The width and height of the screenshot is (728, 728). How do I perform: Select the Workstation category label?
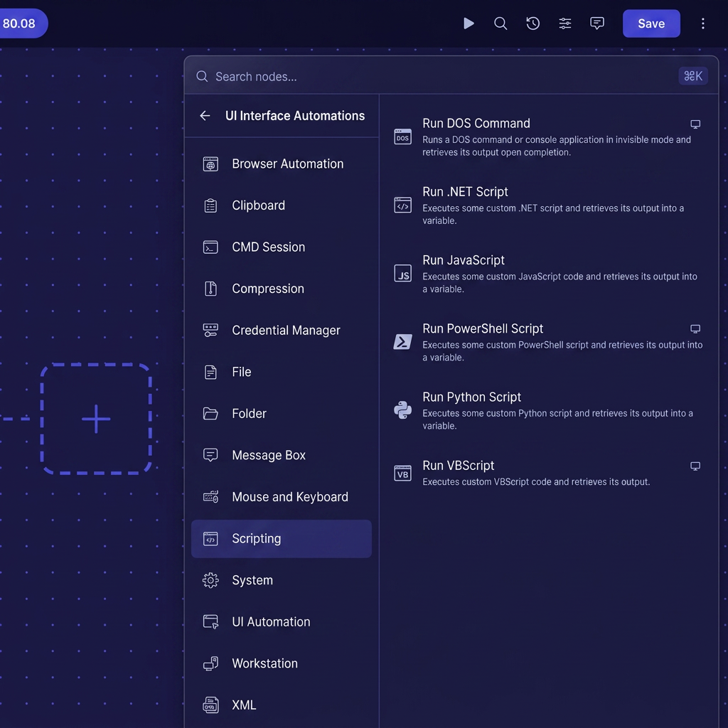[x=264, y=663]
